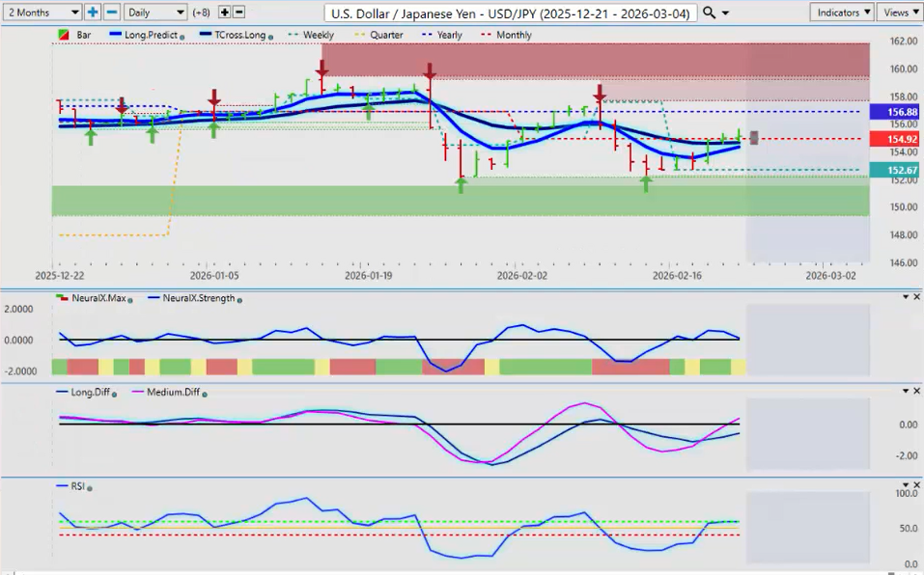
Task: Click the blue minus zoom-out time range icon
Action: point(111,13)
